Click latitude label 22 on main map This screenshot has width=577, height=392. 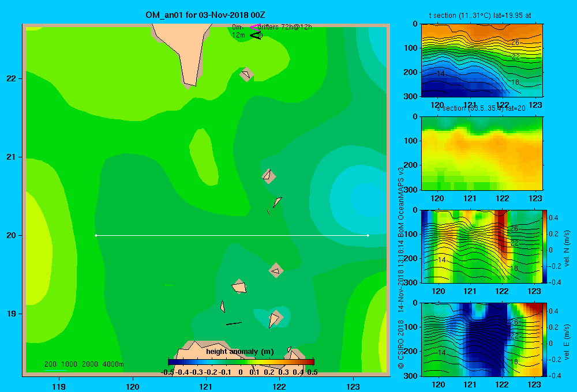(12, 78)
